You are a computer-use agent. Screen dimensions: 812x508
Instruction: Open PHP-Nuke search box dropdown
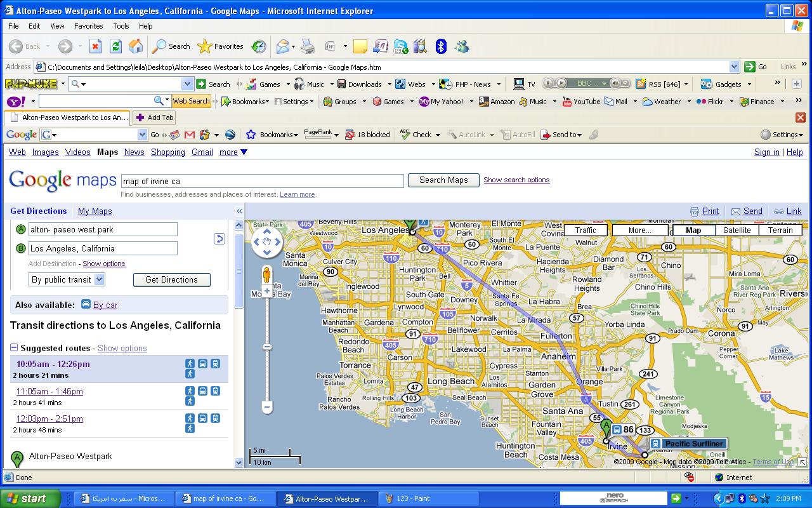point(187,84)
